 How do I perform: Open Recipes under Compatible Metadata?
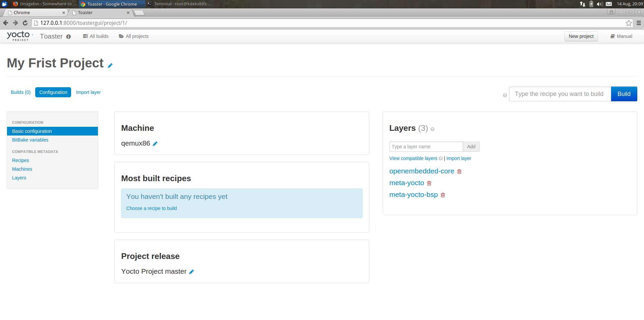[x=20, y=160]
